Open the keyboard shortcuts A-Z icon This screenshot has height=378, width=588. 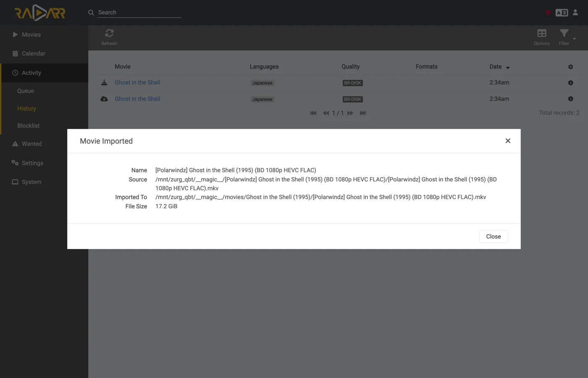tap(562, 13)
